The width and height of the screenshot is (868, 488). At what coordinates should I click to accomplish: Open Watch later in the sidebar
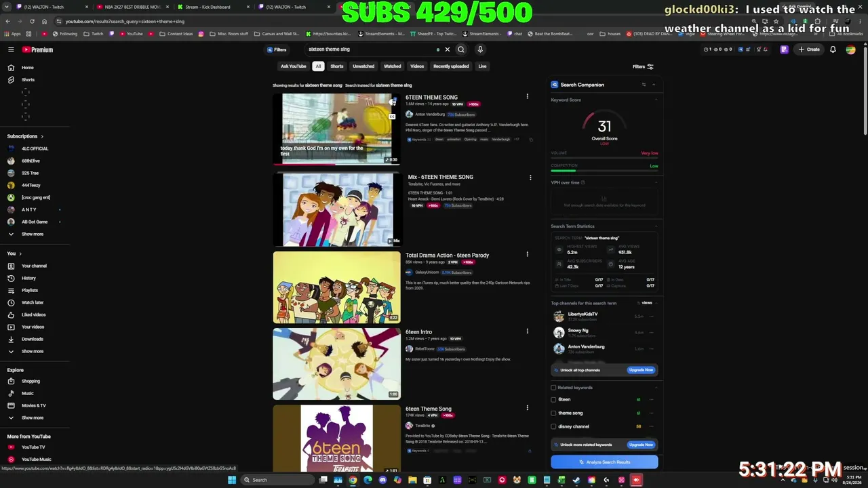33,302
